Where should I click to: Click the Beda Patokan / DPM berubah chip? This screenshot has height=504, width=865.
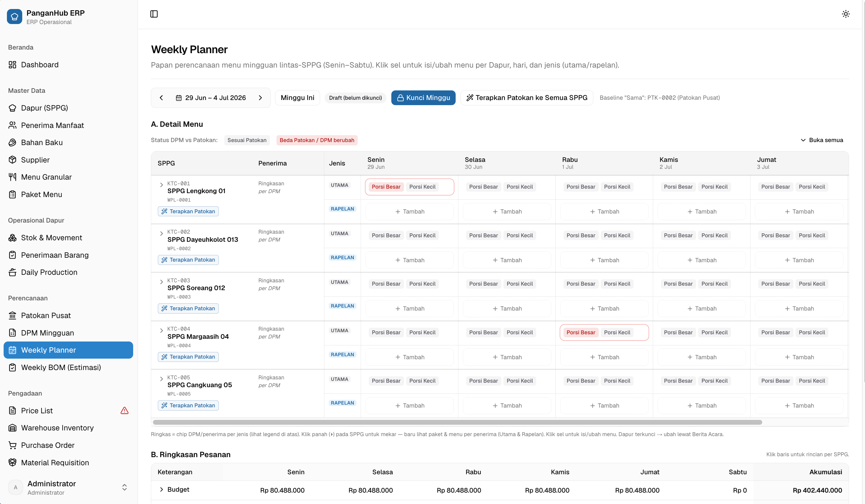tap(317, 140)
